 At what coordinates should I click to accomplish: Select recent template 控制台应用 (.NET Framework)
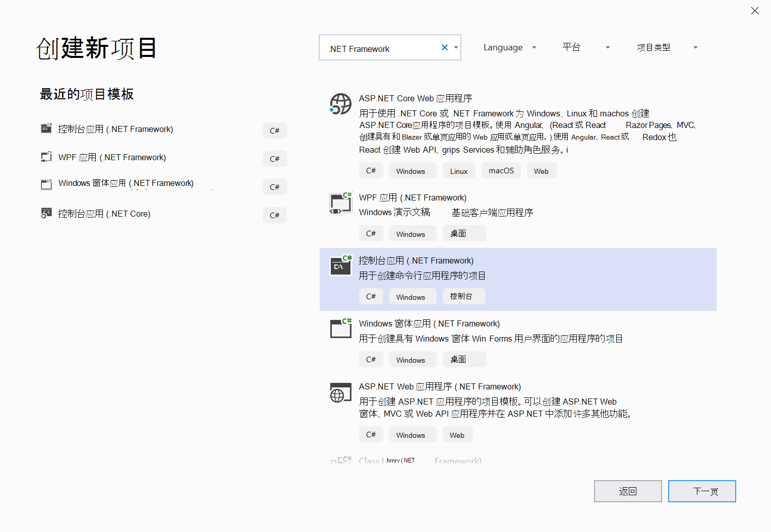(x=115, y=129)
